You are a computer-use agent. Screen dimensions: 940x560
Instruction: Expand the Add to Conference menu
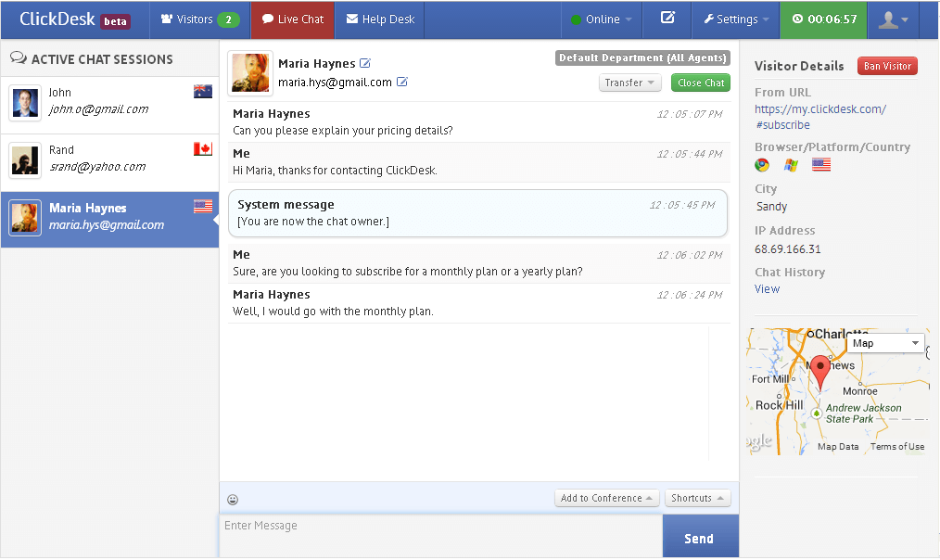pyautogui.click(x=606, y=498)
